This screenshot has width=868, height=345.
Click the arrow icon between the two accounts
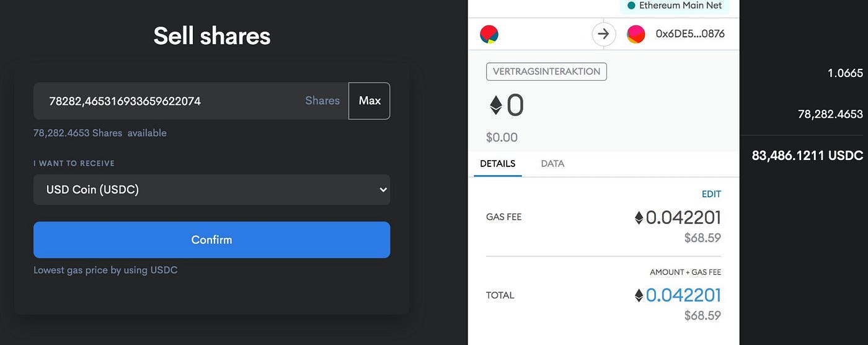(x=603, y=34)
